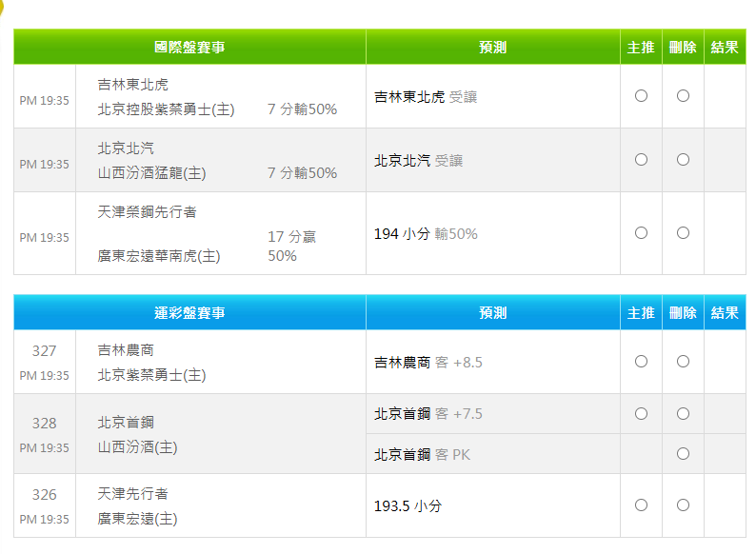Click the 國際盤賽事 table header
This screenshot has height=554, width=756.
(189, 47)
